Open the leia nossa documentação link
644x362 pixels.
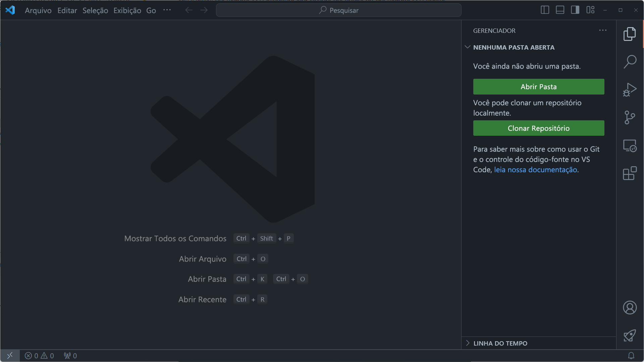tap(535, 170)
